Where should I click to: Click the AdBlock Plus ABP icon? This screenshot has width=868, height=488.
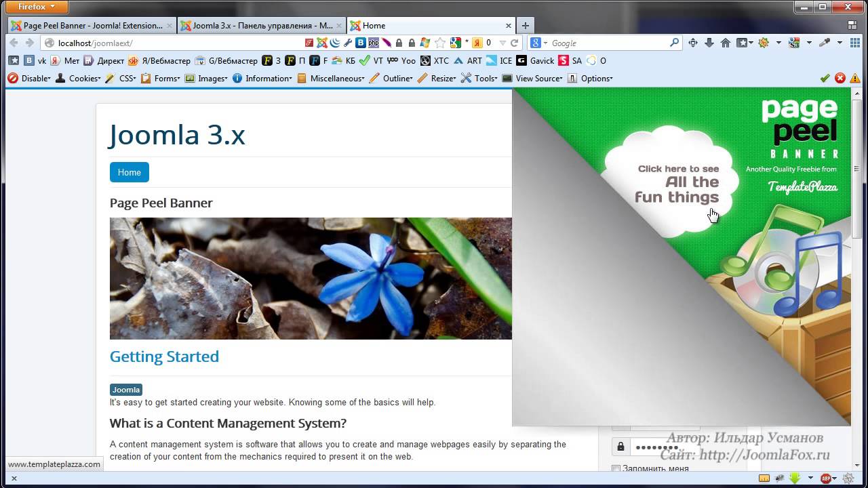click(827, 479)
